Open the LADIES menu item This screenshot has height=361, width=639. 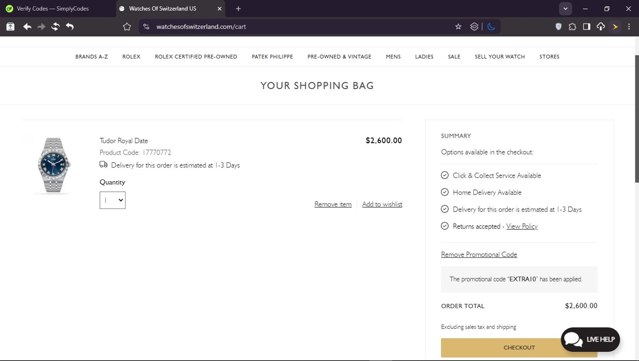click(x=424, y=57)
